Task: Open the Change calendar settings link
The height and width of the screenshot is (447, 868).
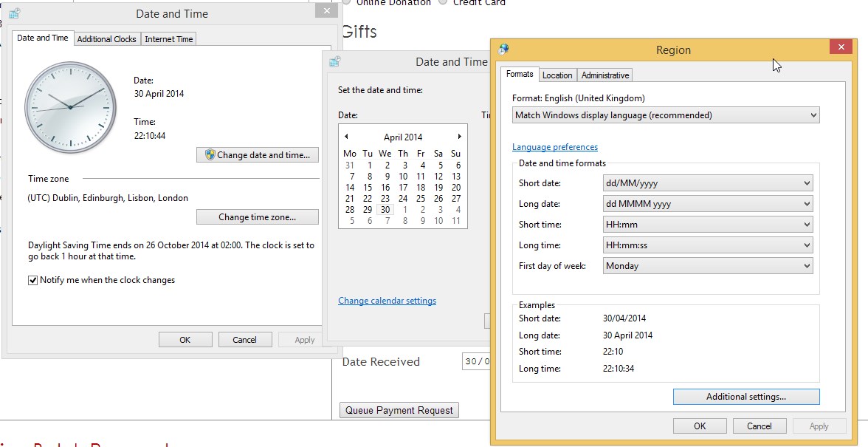Action: click(387, 301)
